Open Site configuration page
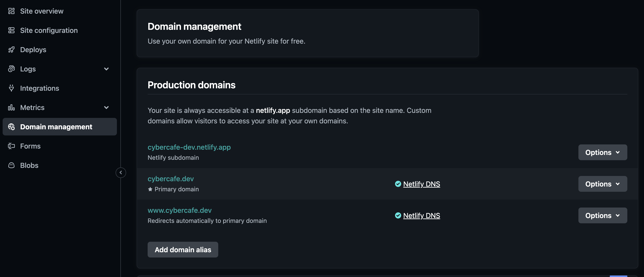This screenshot has width=644, height=277. pos(59,30)
